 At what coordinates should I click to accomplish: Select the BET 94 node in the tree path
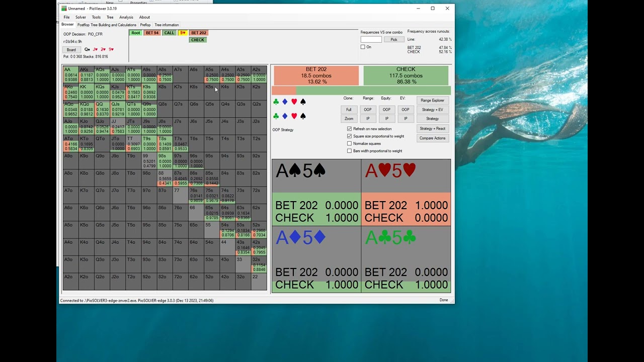pyautogui.click(x=152, y=33)
